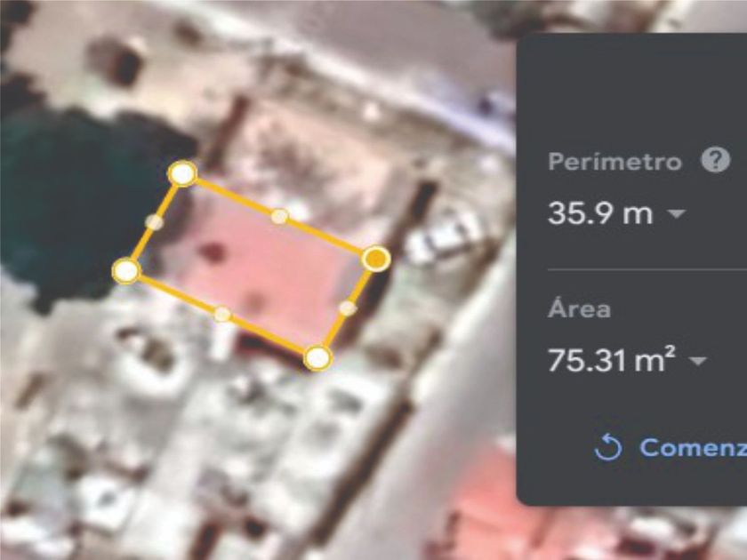This screenshot has height=560, width=747.
Task: Click the midpoint handle on the right edge
Action: pos(348,308)
